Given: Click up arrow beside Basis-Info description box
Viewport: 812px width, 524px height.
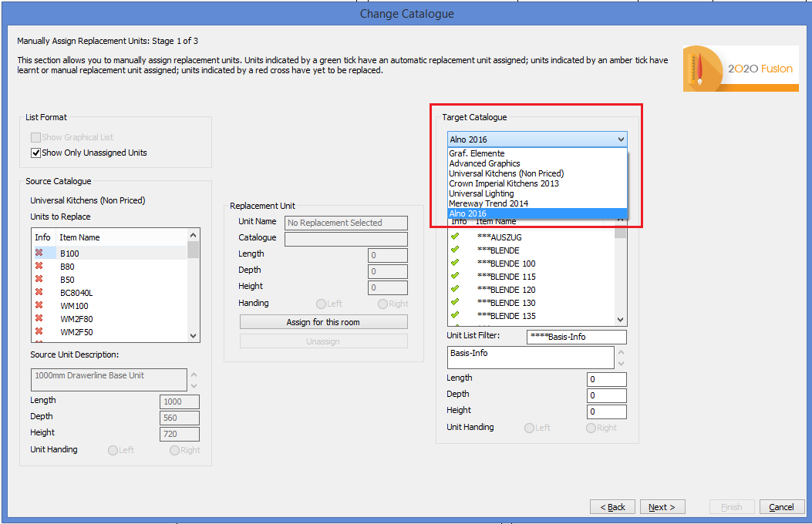Looking at the screenshot, I should 621,352.
